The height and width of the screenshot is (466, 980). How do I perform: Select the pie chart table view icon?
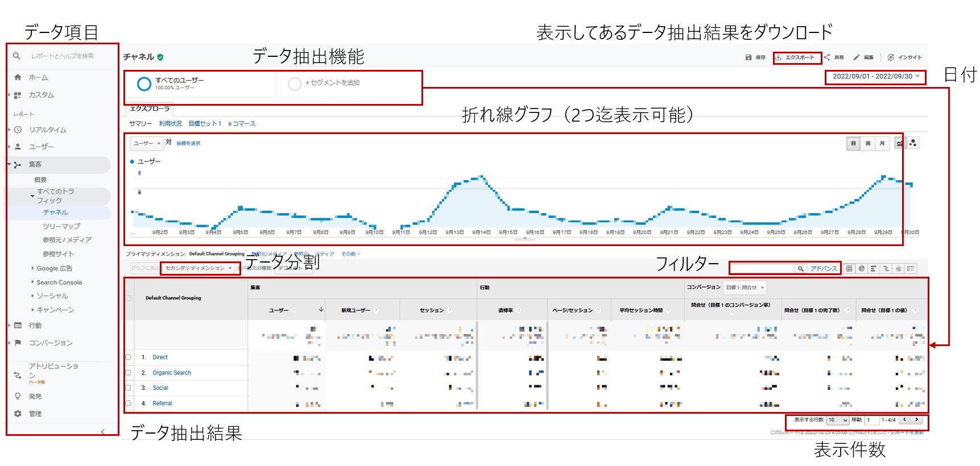coord(862,269)
